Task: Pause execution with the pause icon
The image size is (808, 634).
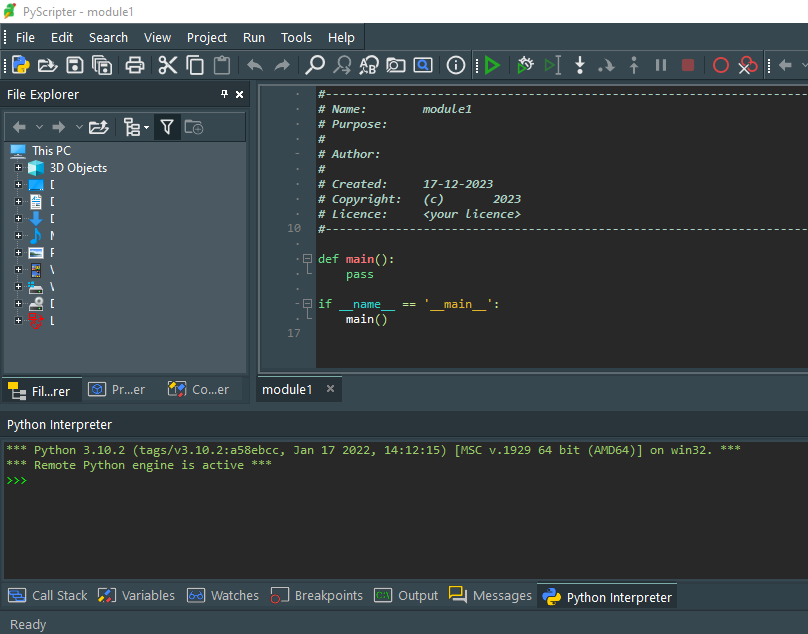Action: pyautogui.click(x=661, y=65)
